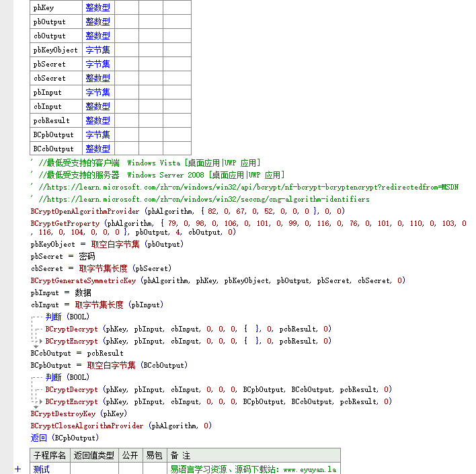Select the cbOutput variable name cell
The height and width of the screenshot is (474, 476).
56,36
